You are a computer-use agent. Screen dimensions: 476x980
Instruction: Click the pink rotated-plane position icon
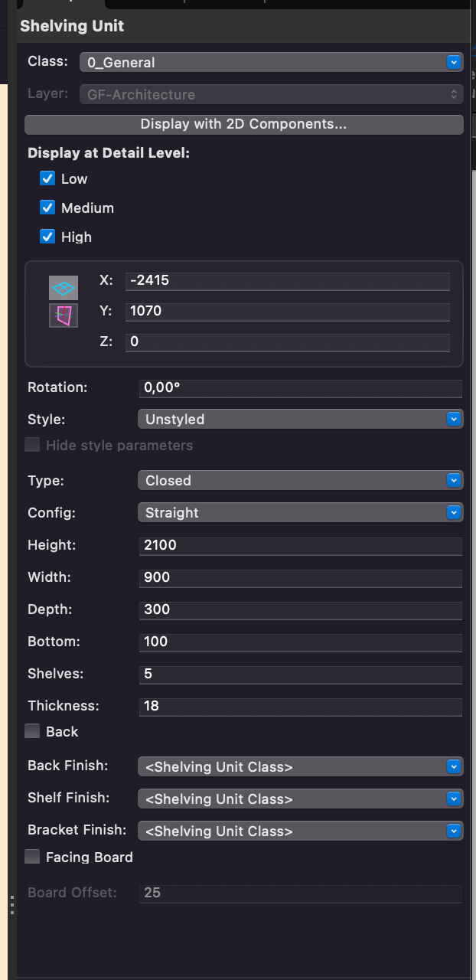[64, 315]
